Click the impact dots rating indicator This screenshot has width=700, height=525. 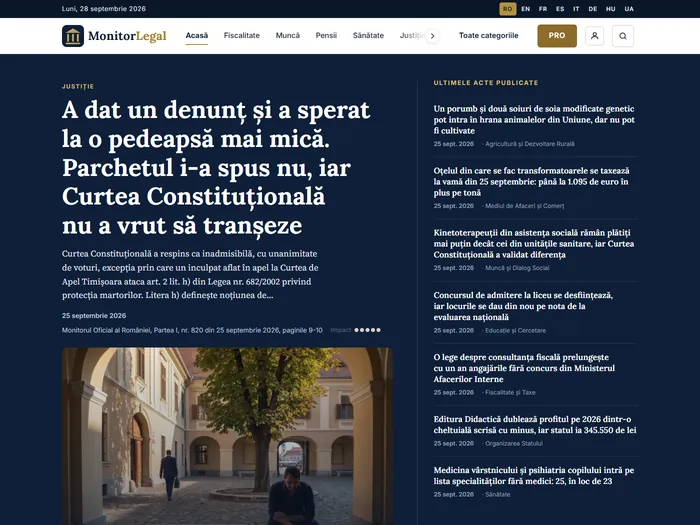(x=367, y=330)
